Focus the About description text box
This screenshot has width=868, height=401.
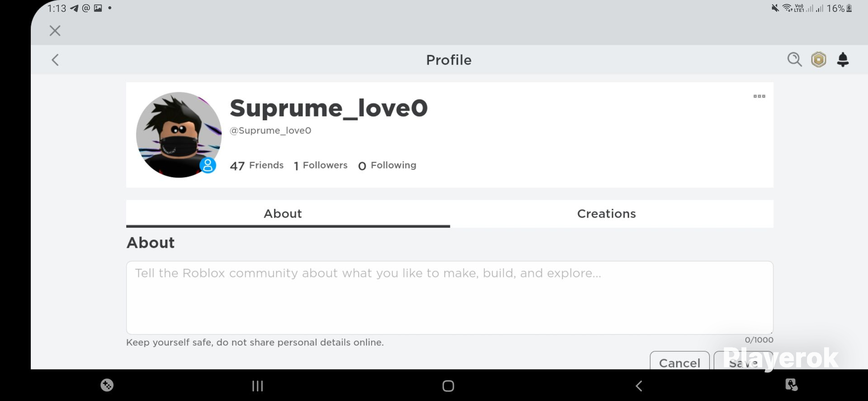tap(450, 298)
